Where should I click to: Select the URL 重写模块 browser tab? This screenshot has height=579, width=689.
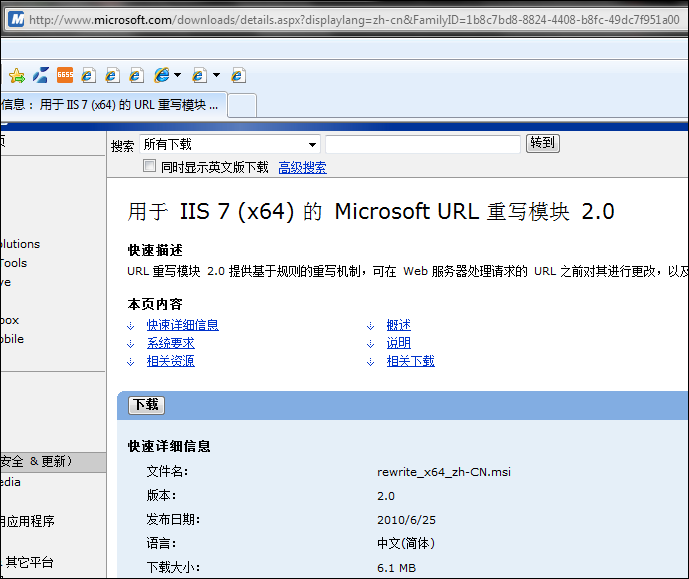113,105
